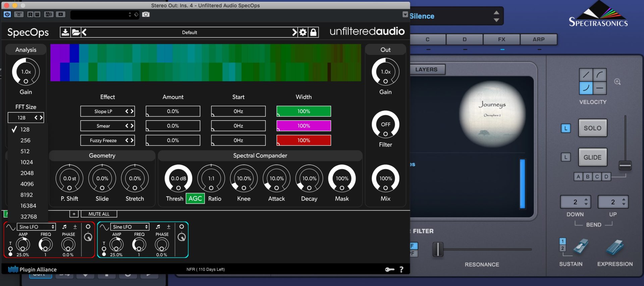Click the Journeys patch thumbnail in Omnisphere
Image resolution: width=644 pixels, height=286 pixels.
point(492,114)
